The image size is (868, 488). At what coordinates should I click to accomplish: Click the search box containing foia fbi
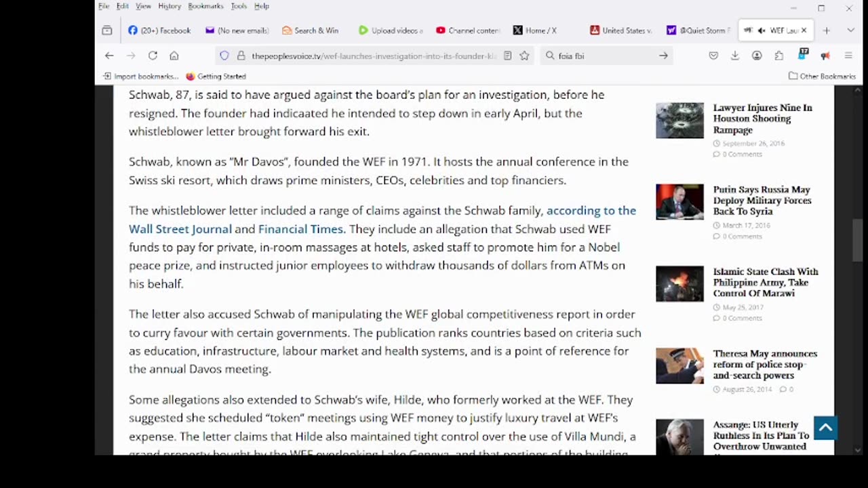pyautogui.click(x=606, y=56)
